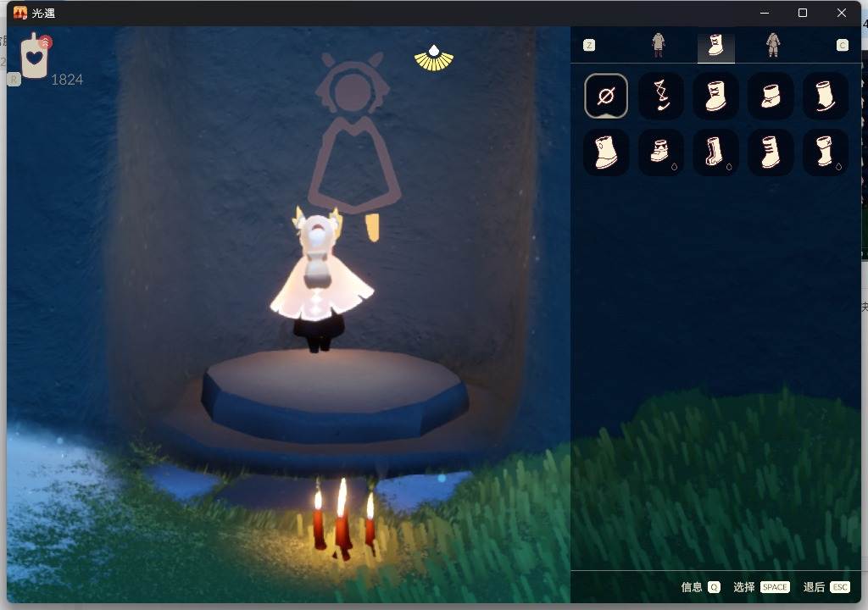Pick the short boot with bow tie
This screenshot has width=868, height=610.
tap(771, 96)
